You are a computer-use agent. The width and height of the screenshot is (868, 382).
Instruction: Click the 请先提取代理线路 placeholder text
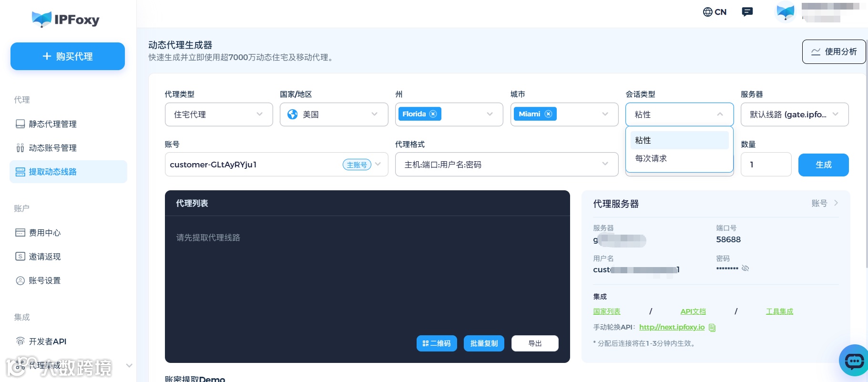point(208,237)
